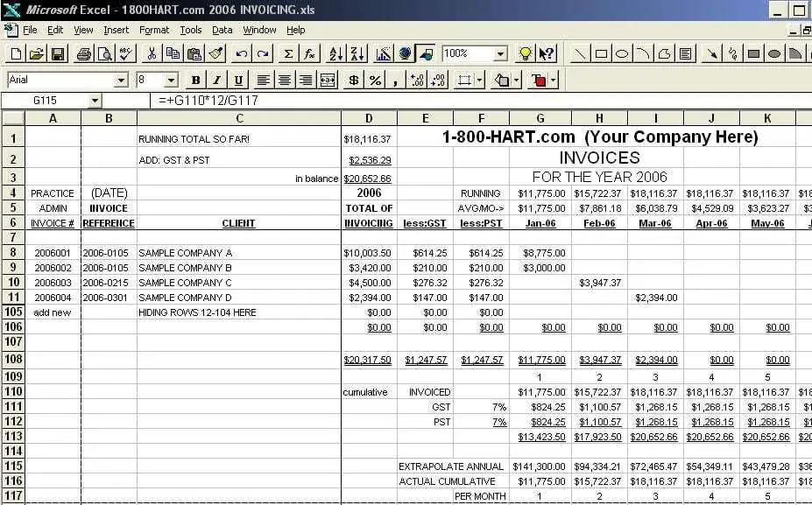Open Print Preview icon
The image size is (812, 505).
tap(105, 53)
